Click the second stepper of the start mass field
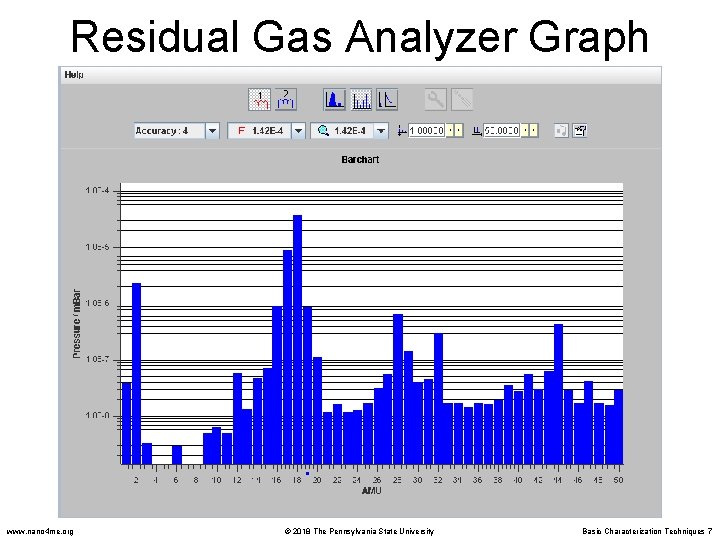The width and height of the screenshot is (720, 540). [x=458, y=131]
